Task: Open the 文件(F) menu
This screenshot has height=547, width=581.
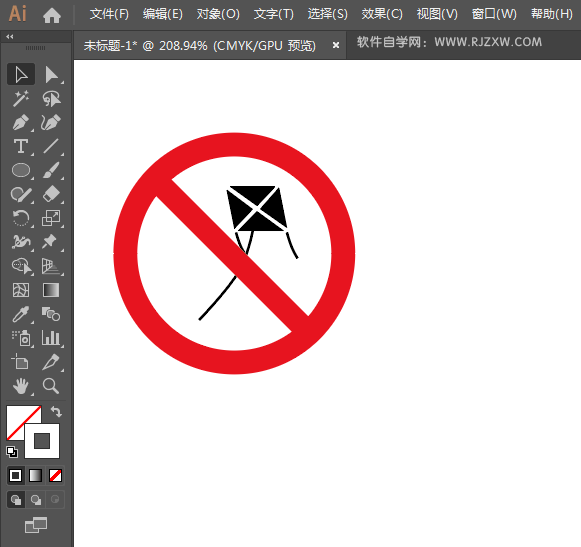Action: click(109, 14)
